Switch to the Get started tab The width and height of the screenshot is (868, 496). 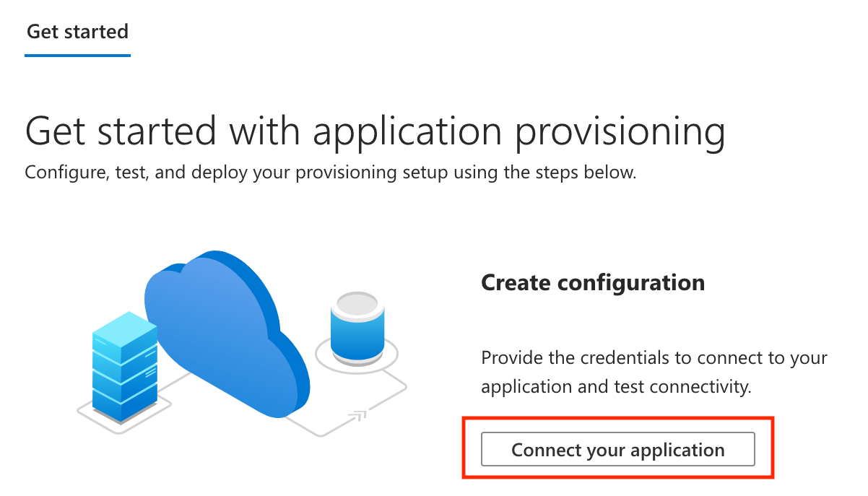[77, 32]
